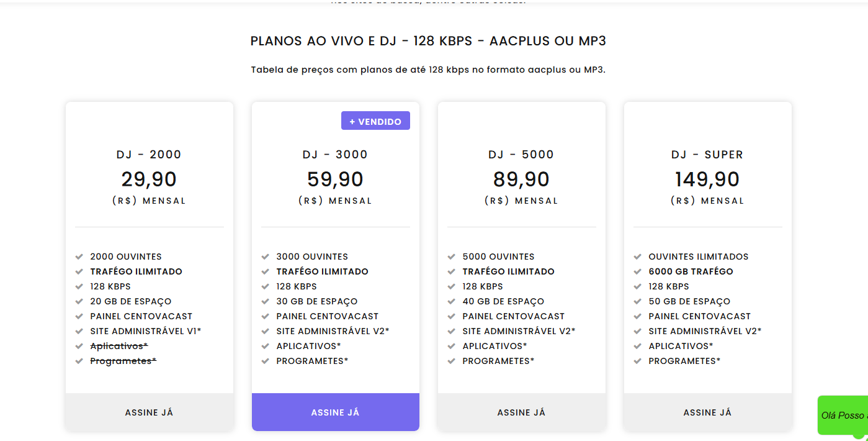Click checkmark next to OUVINTES ILIMITADOS
868x441 pixels.
638,257
